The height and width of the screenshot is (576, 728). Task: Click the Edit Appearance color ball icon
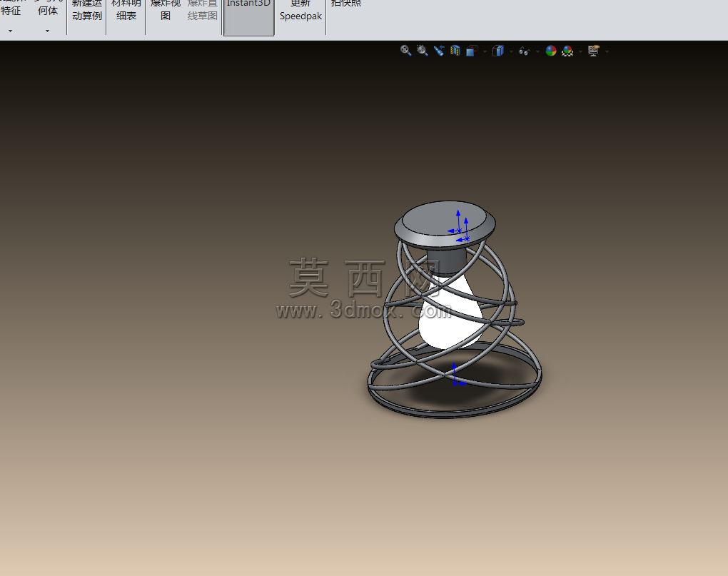tap(551, 51)
